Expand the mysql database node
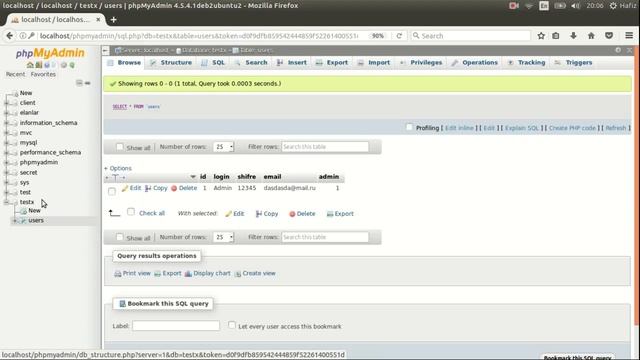 (x=7, y=143)
